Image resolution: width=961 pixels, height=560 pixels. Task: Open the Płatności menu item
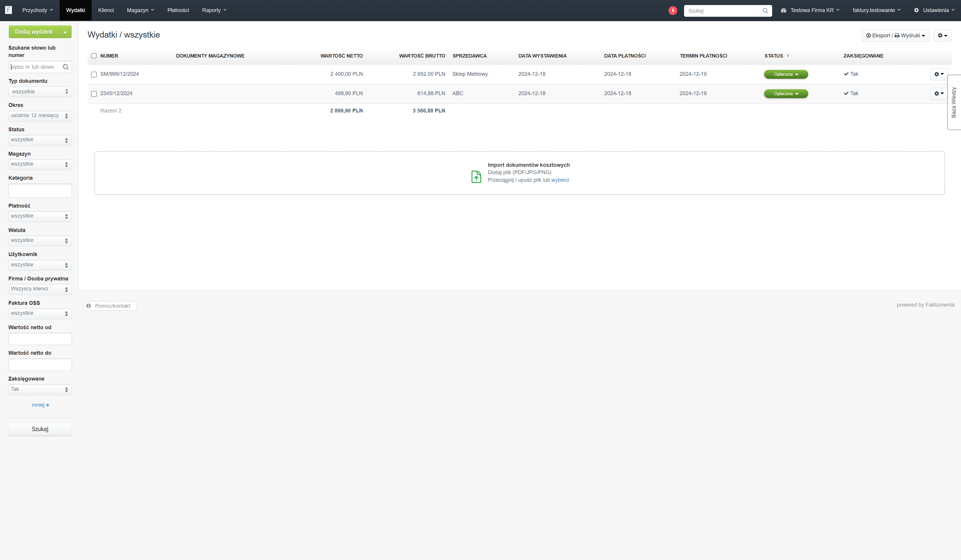(x=178, y=10)
